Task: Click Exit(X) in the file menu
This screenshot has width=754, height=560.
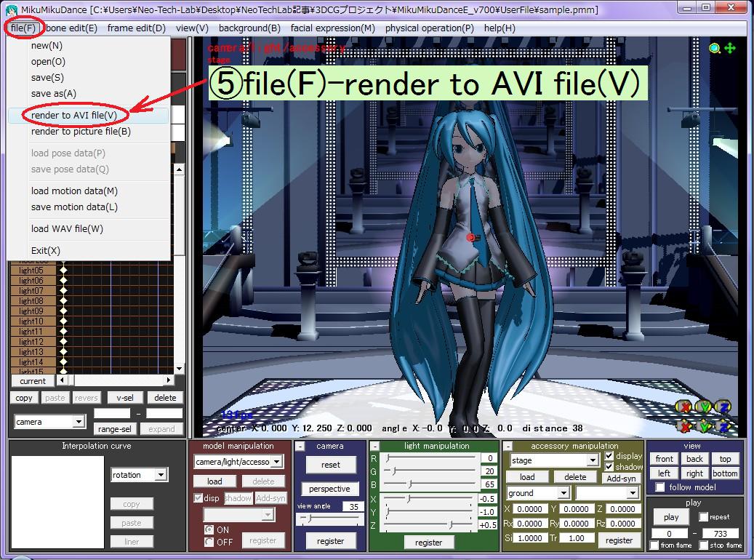Action: 89,251
